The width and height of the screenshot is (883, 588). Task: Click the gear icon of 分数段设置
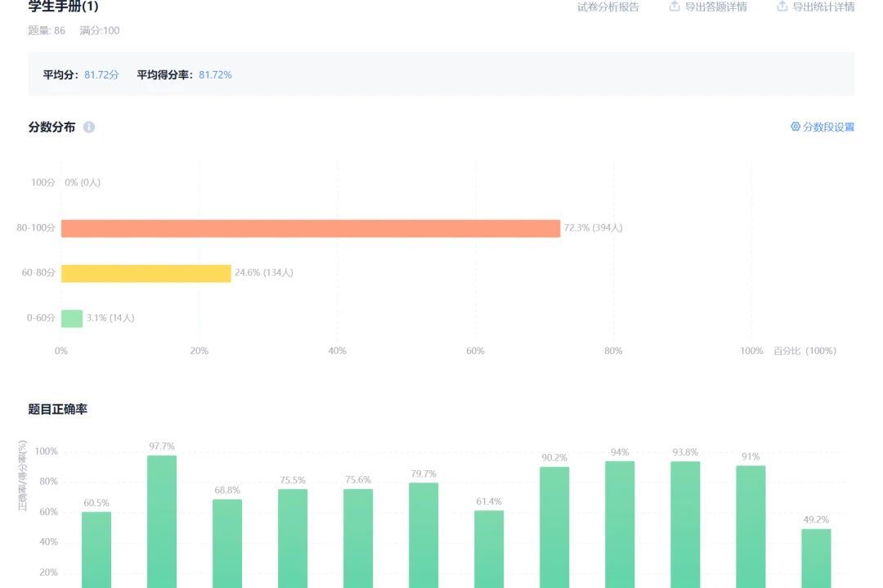tap(796, 127)
